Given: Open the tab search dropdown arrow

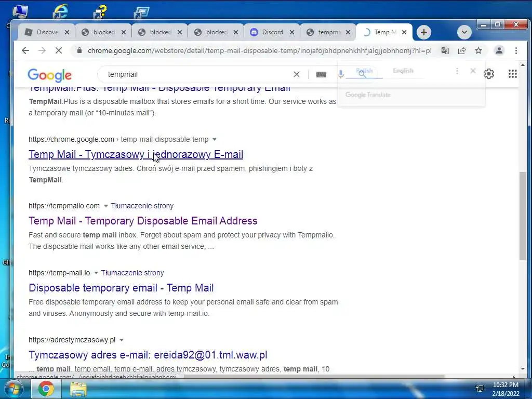Looking at the screenshot, I should pos(464,32).
